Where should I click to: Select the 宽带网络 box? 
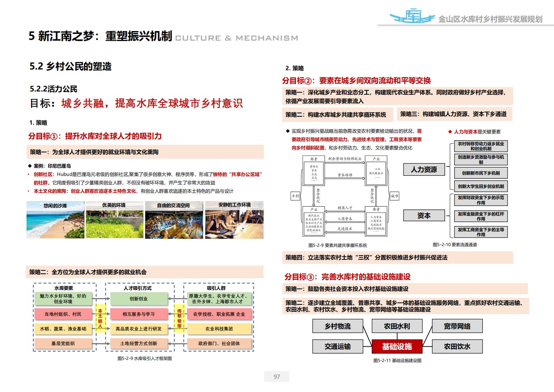[457, 326]
